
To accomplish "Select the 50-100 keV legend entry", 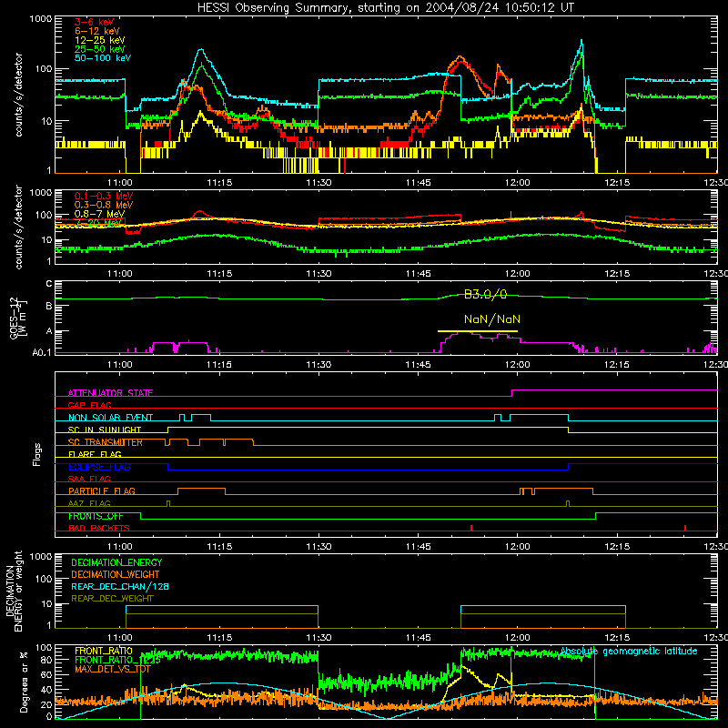I will (102, 58).
